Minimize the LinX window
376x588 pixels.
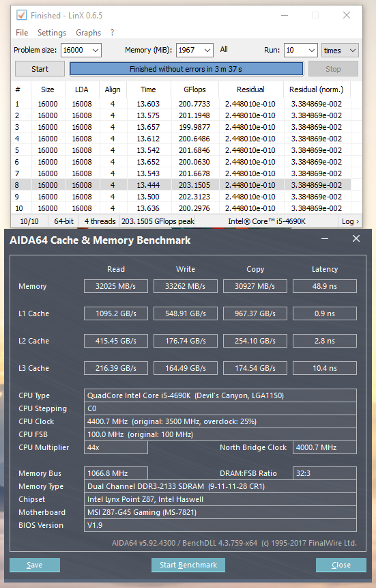click(285, 16)
